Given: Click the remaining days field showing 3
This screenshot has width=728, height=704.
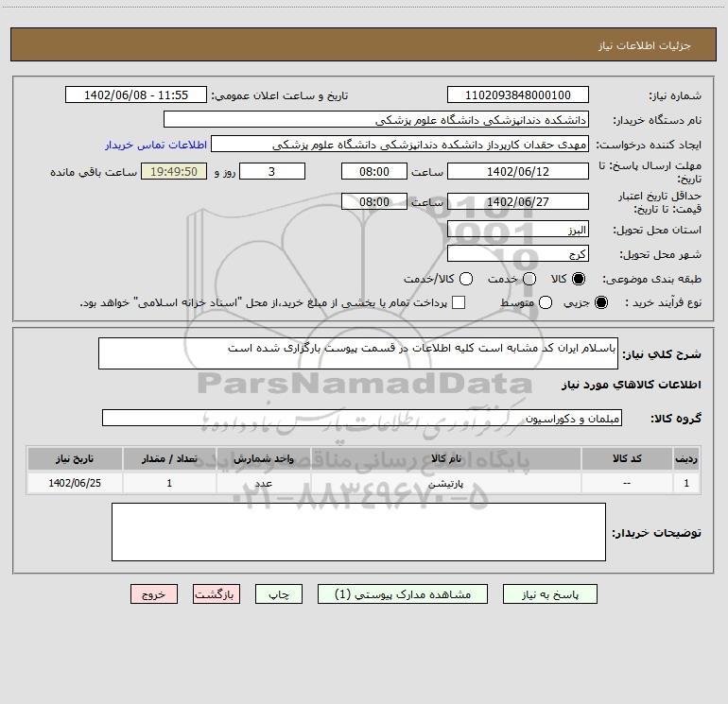Looking at the screenshot, I should pyautogui.click(x=272, y=171).
